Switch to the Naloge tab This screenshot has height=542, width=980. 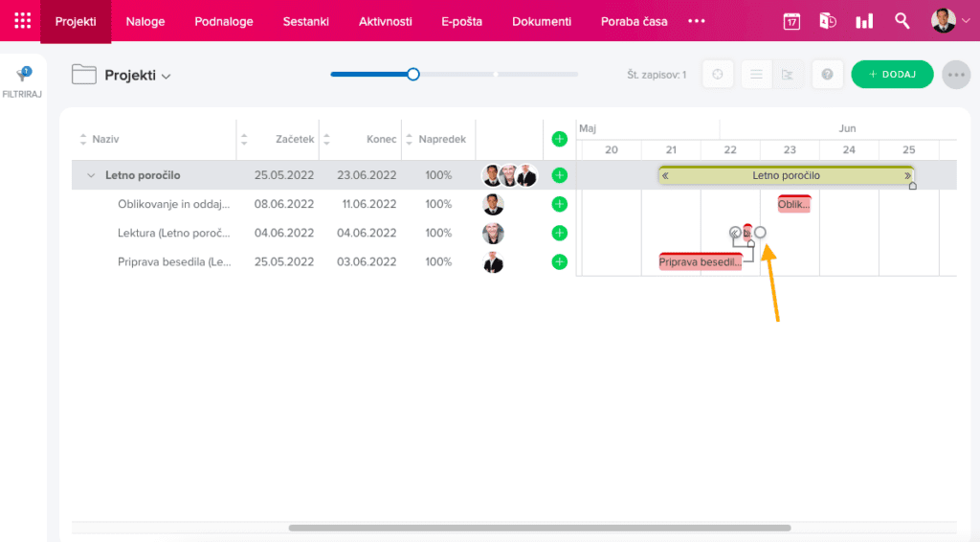(145, 21)
